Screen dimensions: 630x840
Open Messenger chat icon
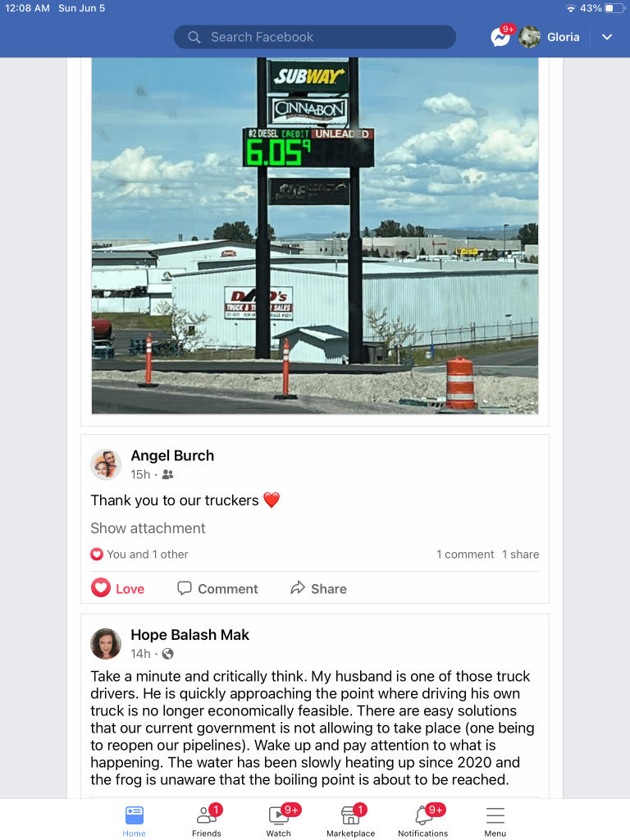[500, 37]
